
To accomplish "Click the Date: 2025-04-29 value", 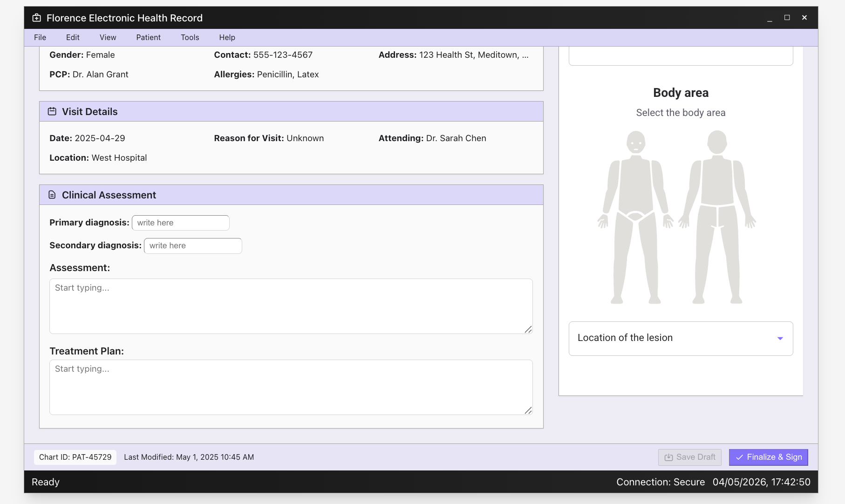I will pyautogui.click(x=88, y=138).
